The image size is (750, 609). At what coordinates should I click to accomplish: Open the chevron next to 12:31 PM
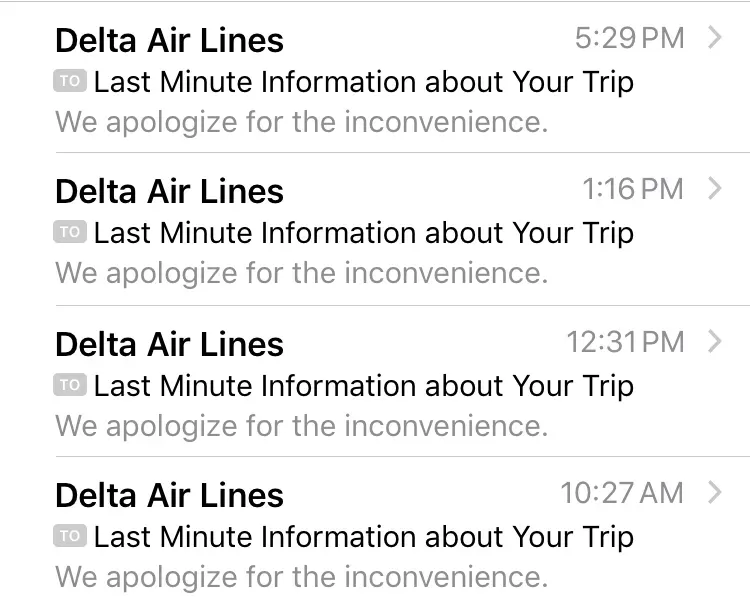[x=714, y=341]
